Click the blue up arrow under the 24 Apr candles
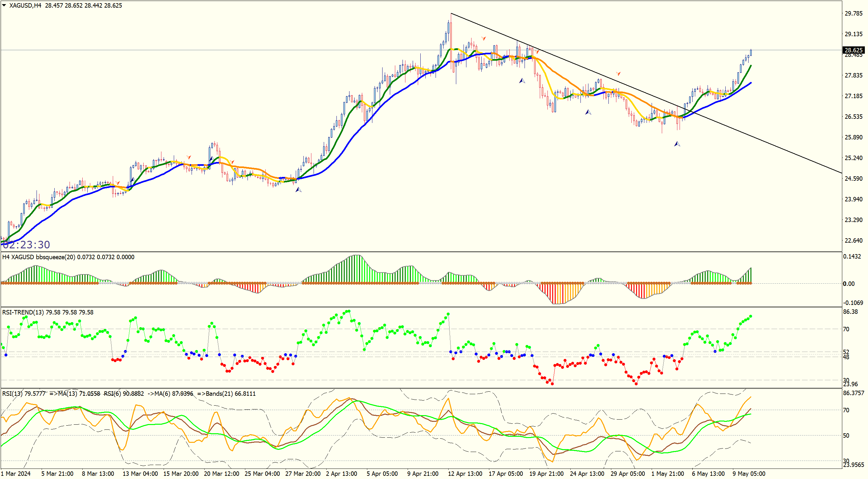868x479 pixels. click(588, 112)
